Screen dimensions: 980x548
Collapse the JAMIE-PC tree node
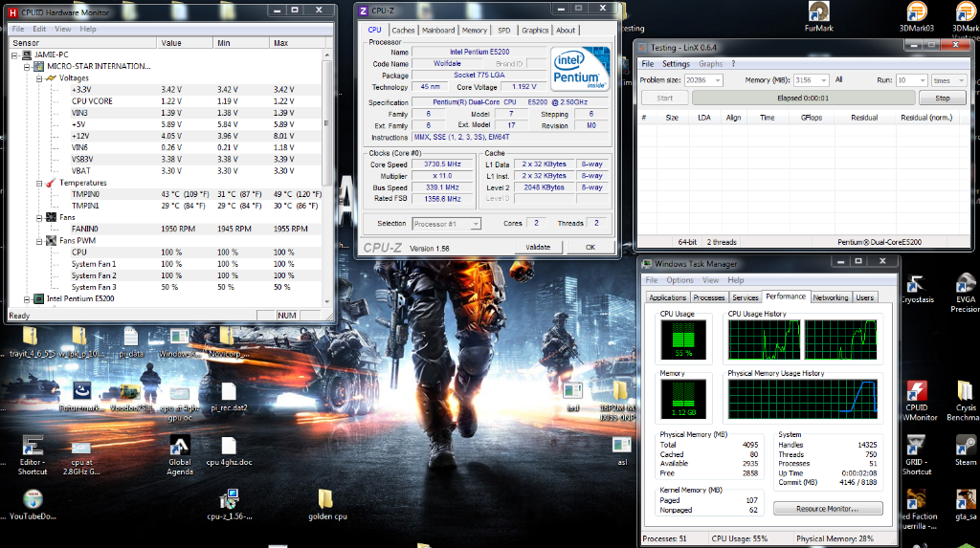click(15, 55)
